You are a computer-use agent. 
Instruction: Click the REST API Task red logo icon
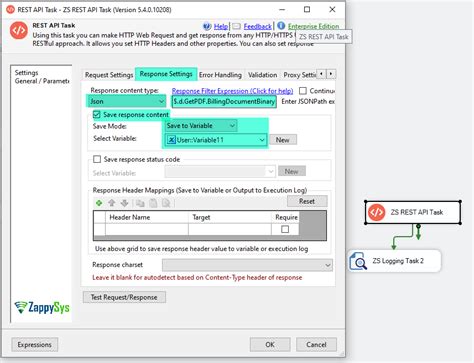coord(19,30)
